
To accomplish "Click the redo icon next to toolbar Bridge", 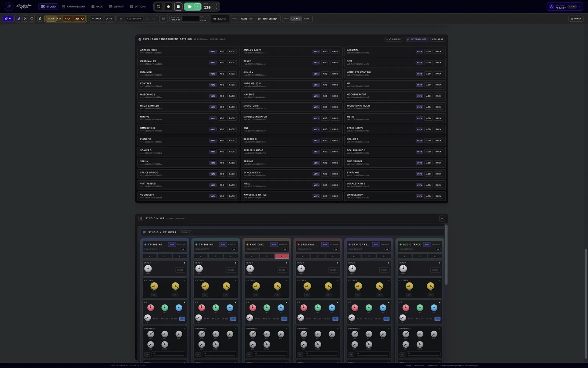I will 154,18.
